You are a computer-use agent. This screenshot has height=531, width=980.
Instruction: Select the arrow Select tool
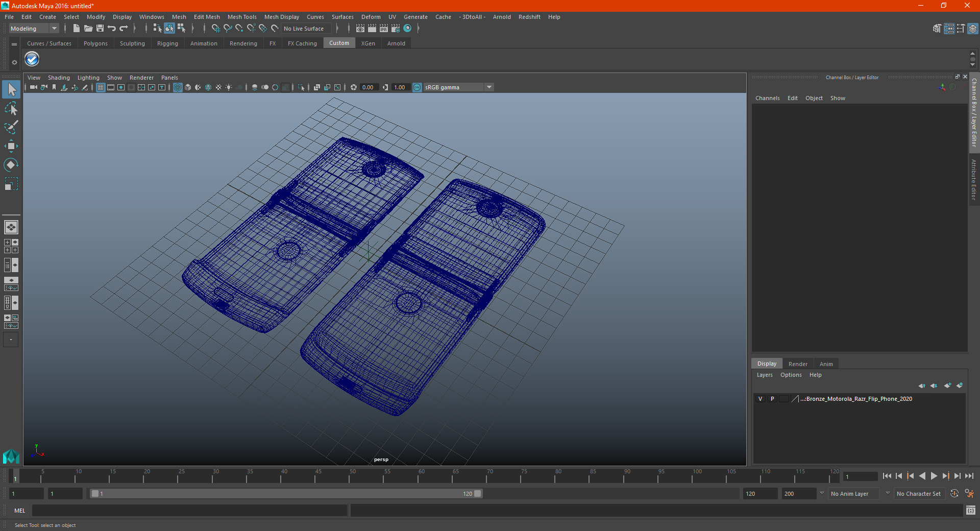click(x=11, y=90)
